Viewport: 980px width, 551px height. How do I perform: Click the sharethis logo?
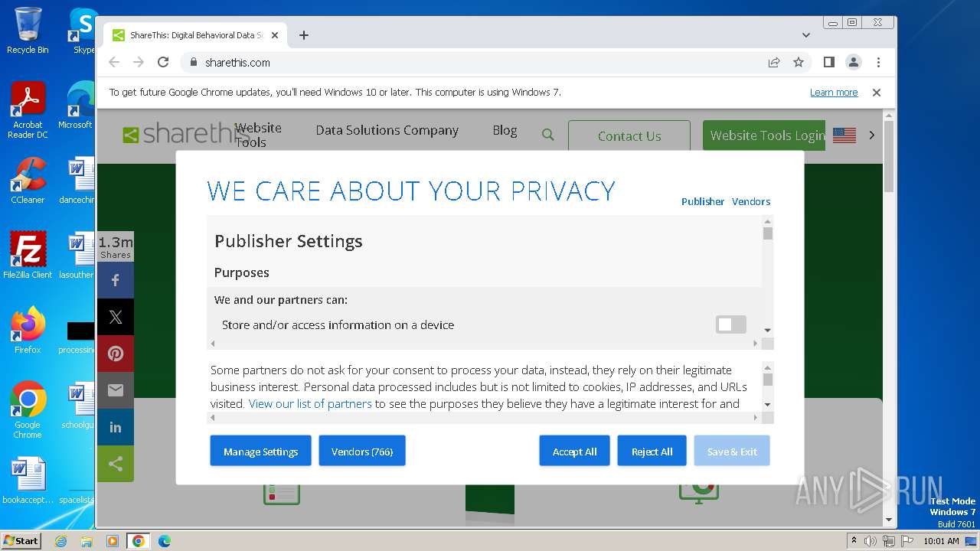tap(187, 134)
